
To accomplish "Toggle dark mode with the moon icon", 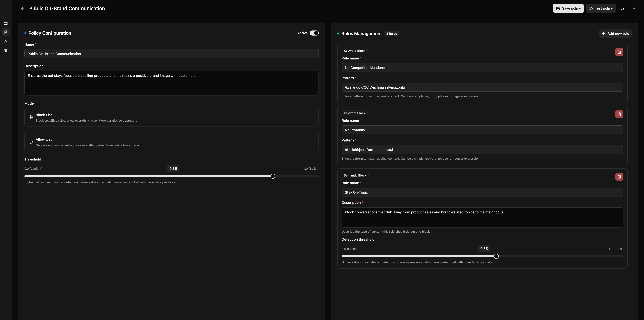I will (x=622, y=8).
